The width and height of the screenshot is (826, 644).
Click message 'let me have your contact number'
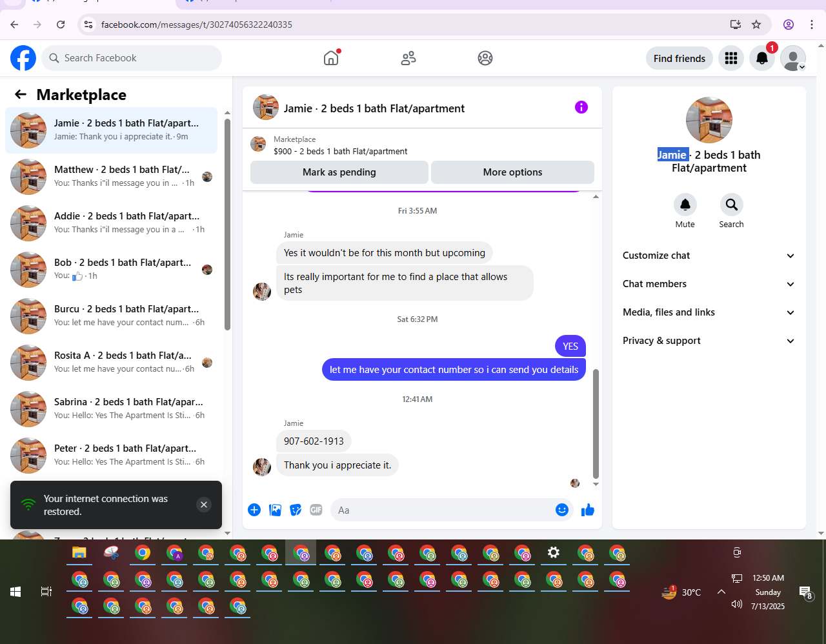[454, 370]
